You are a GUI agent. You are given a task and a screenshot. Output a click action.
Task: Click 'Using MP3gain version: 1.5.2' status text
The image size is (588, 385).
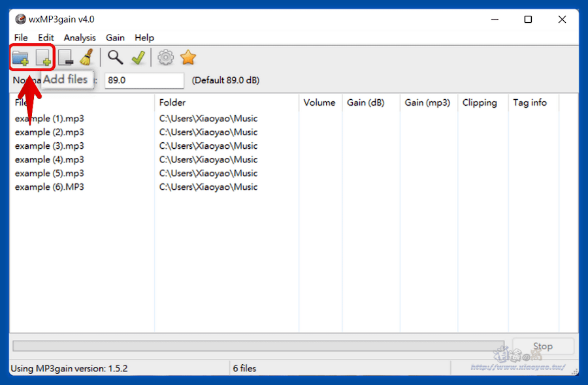69,369
